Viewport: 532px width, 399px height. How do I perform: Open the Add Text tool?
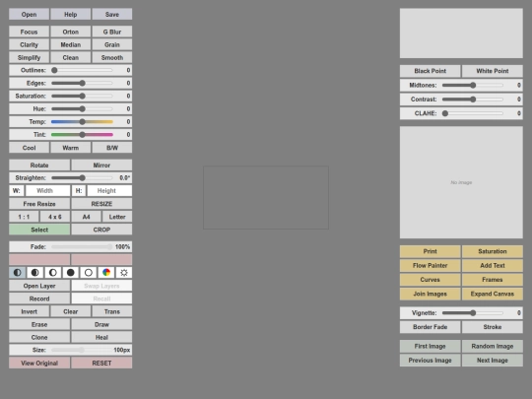(493, 266)
